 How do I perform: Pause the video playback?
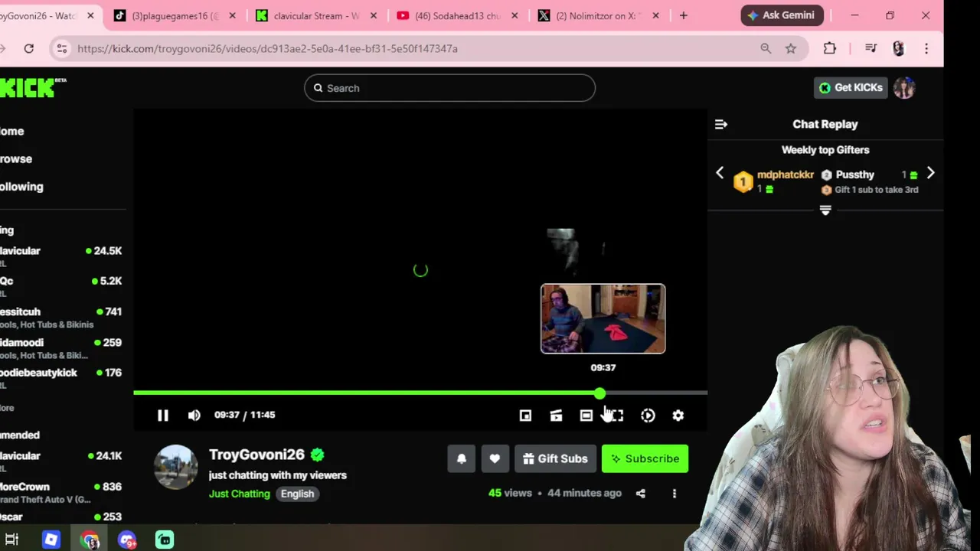pyautogui.click(x=162, y=415)
